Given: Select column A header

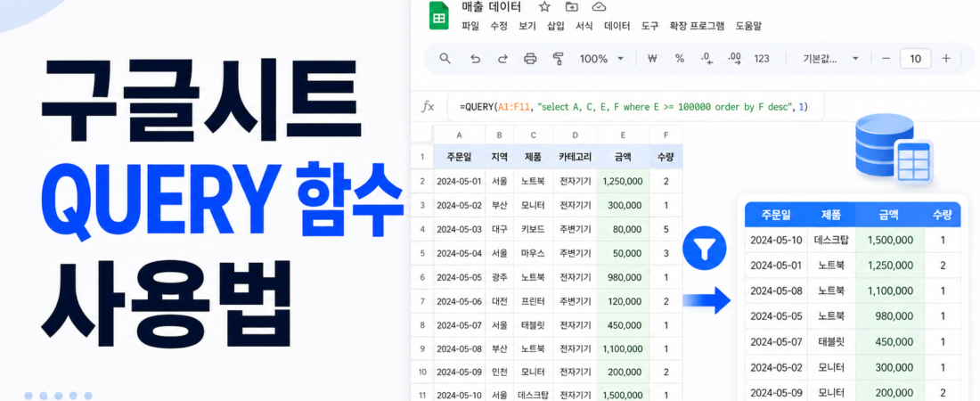Looking at the screenshot, I should click(x=460, y=135).
